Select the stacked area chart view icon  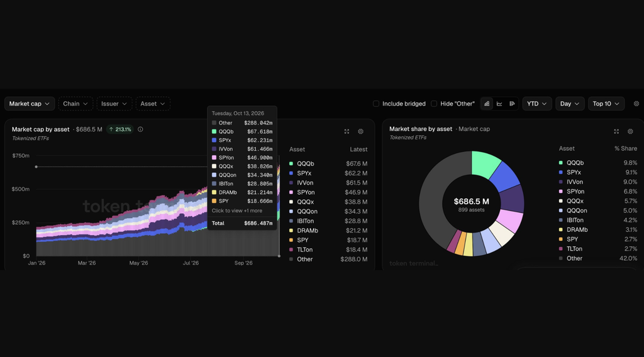[x=487, y=104]
